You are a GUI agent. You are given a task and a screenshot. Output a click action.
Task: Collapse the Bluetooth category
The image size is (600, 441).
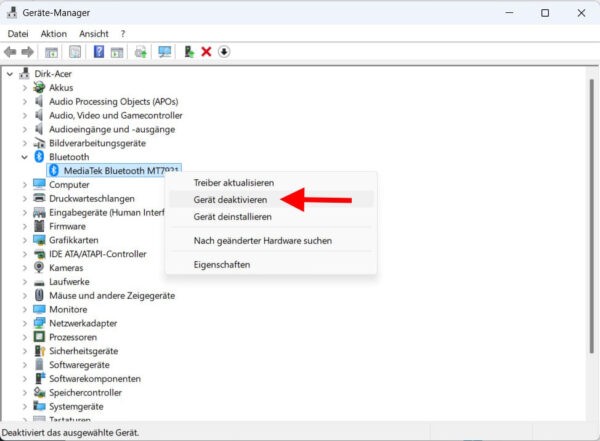(x=24, y=157)
